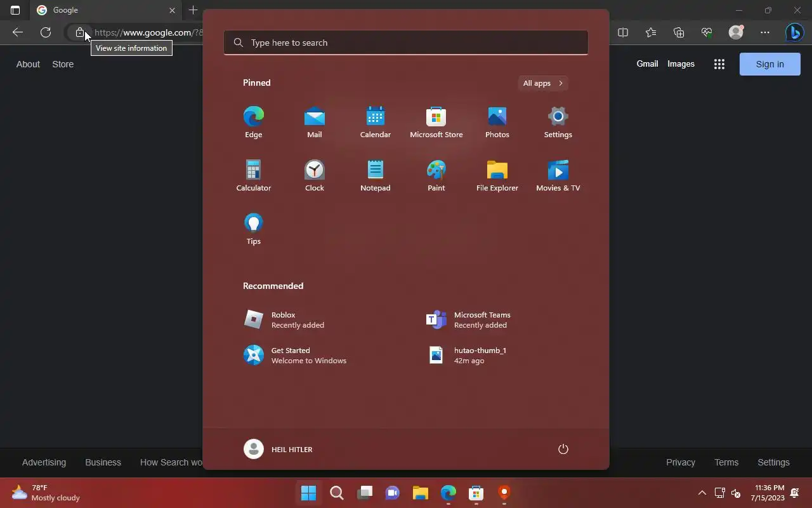Click the Sign in button

tap(769, 64)
